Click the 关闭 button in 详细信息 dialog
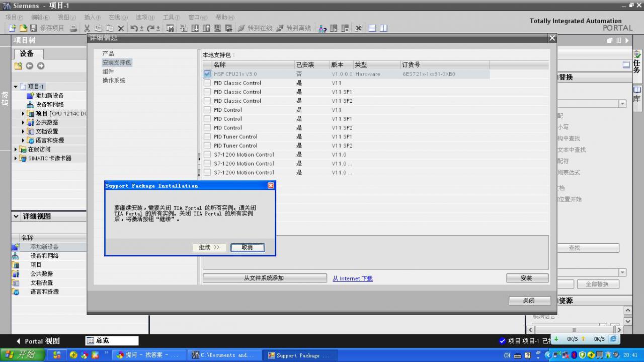Image resolution: width=644 pixels, height=362 pixels. click(529, 301)
